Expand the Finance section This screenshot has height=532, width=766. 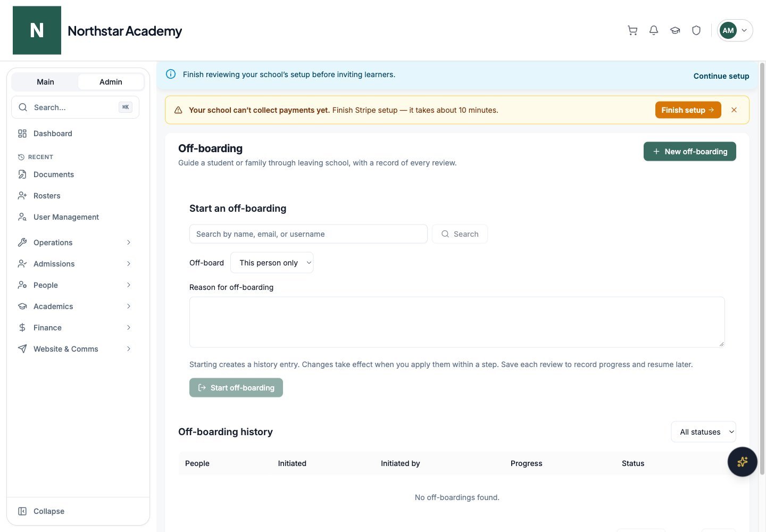[x=75, y=328]
